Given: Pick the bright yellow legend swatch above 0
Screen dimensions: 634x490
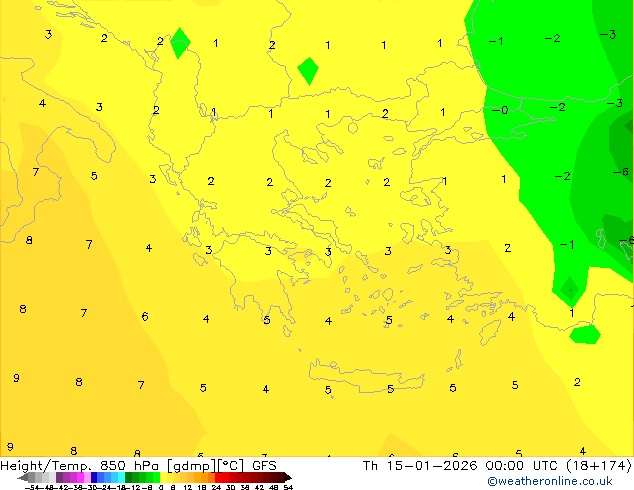Looking at the screenshot, I should (x=163, y=477).
